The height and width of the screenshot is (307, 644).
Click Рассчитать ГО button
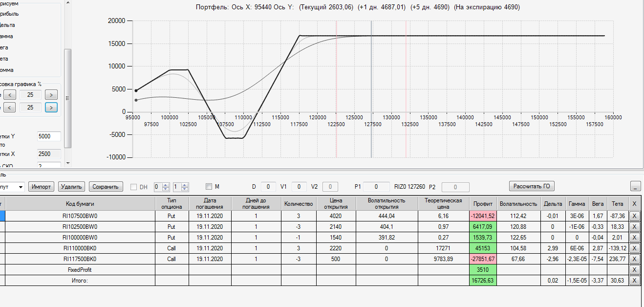532,186
